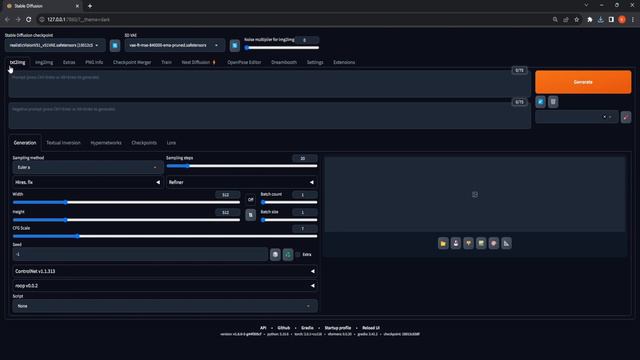This screenshot has height=360, width=640.
Task: Read generation parameters from prompt (blue arrow icon)
Action: [x=540, y=102]
